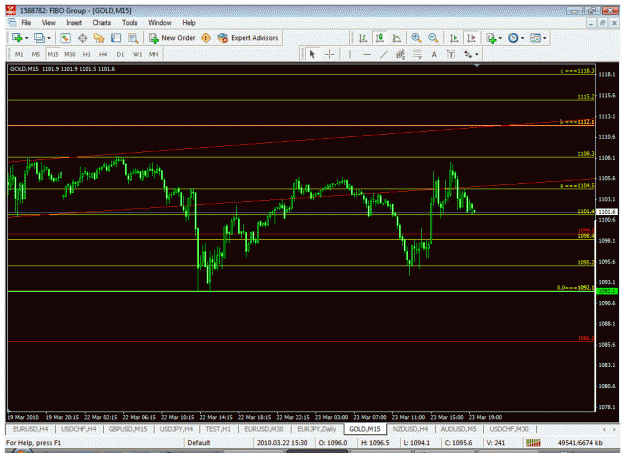Select the Arrows objects tool

[468, 54]
